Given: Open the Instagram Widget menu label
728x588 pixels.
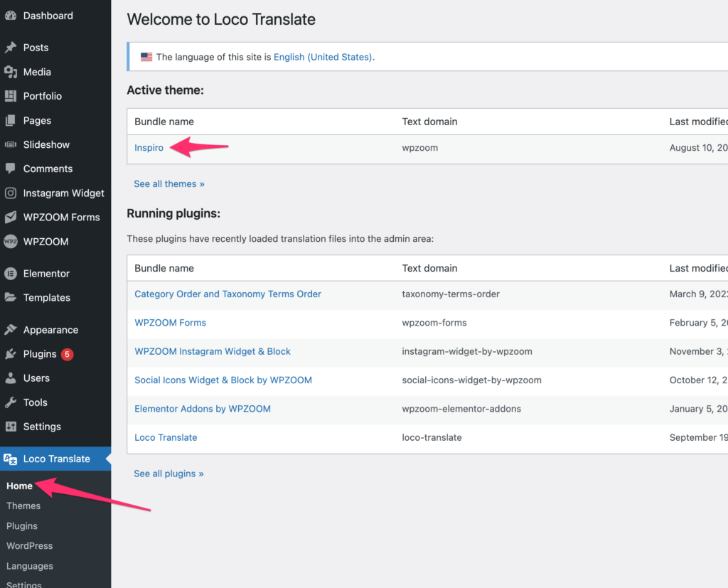Looking at the screenshot, I should tap(63, 193).
